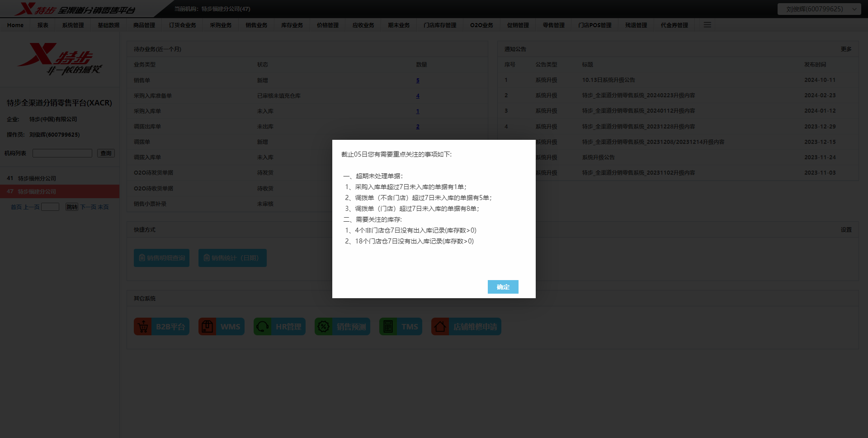This screenshot has width=868, height=438.
Task: Click the HR管理 headset icon
Action: point(263,327)
